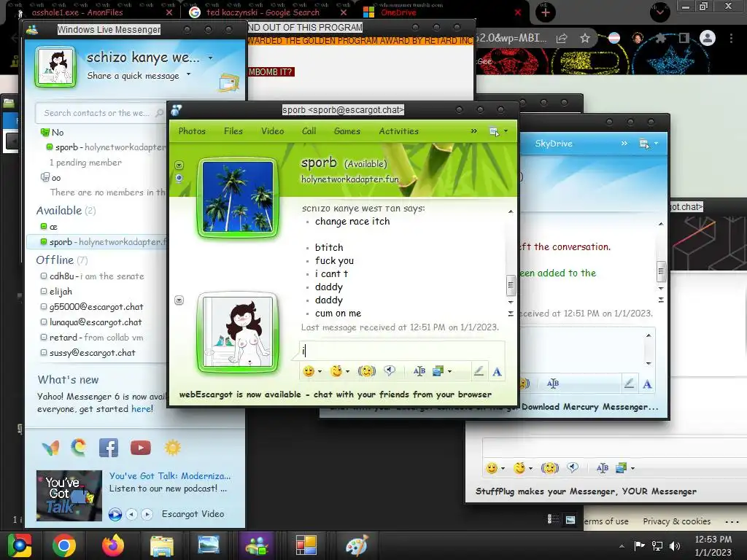The image size is (747, 560).
Task: Open Chrome from the taskbar
Action: [64, 545]
